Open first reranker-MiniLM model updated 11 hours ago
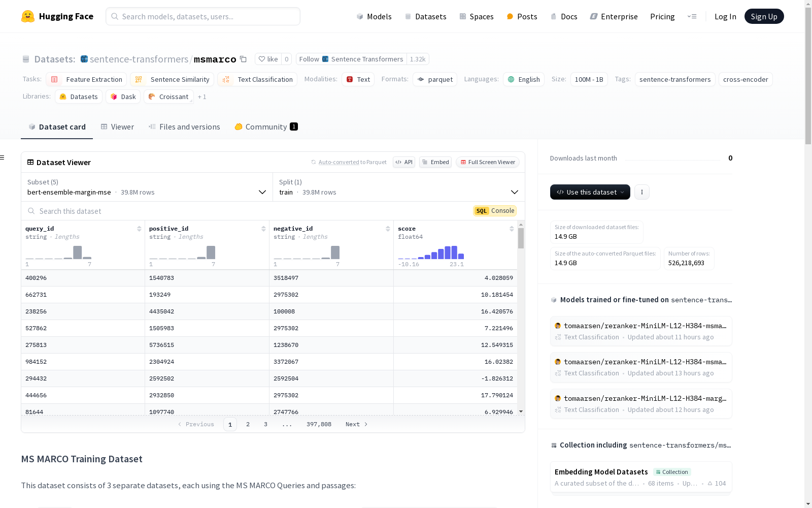This screenshot has height=508, width=812. [641, 331]
